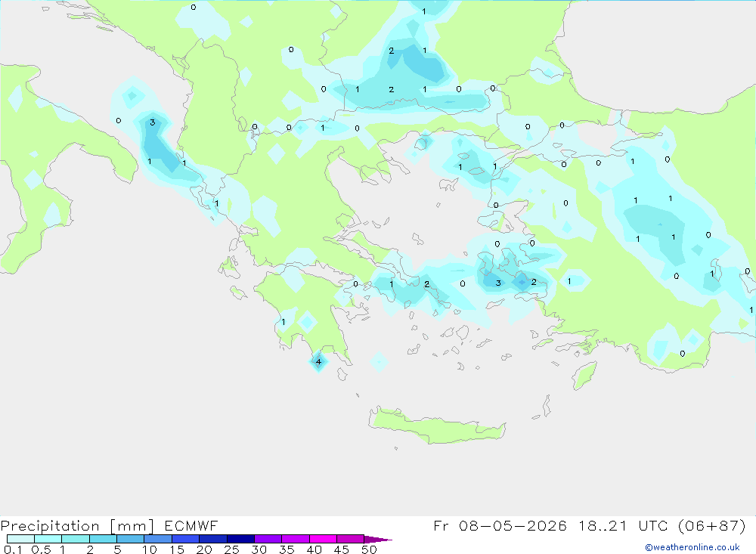Viewport: 756px width, 554px height.
Task: Select the 30–35 mm legend color swatch
Action: click(268, 539)
